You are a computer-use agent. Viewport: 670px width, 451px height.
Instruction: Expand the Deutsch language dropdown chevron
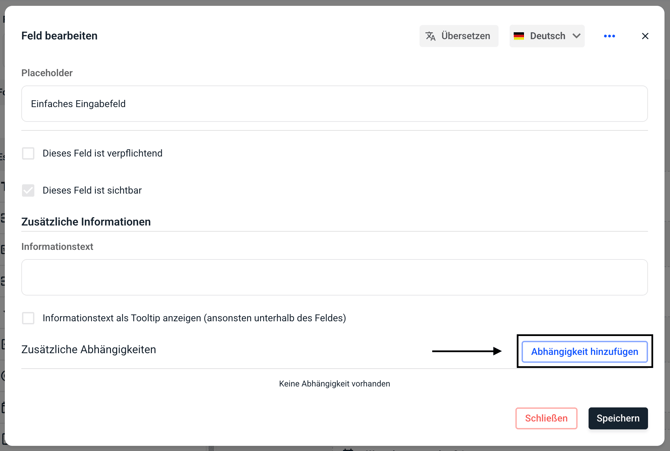(x=576, y=36)
